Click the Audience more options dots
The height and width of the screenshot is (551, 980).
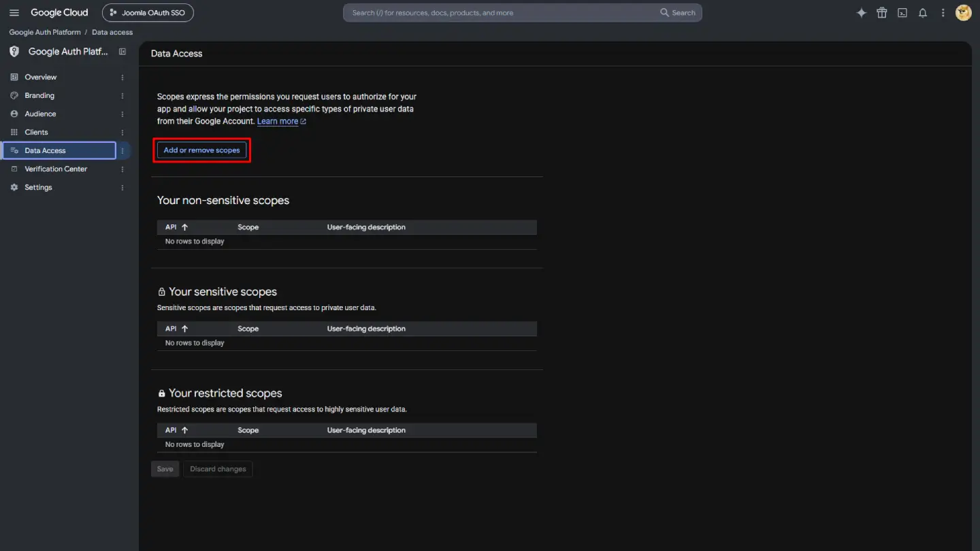pyautogui.click(x=122, y=114)
